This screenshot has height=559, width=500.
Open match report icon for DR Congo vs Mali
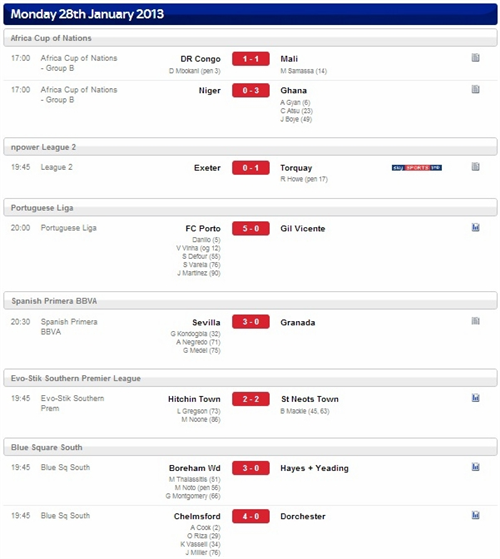point(475,58)
